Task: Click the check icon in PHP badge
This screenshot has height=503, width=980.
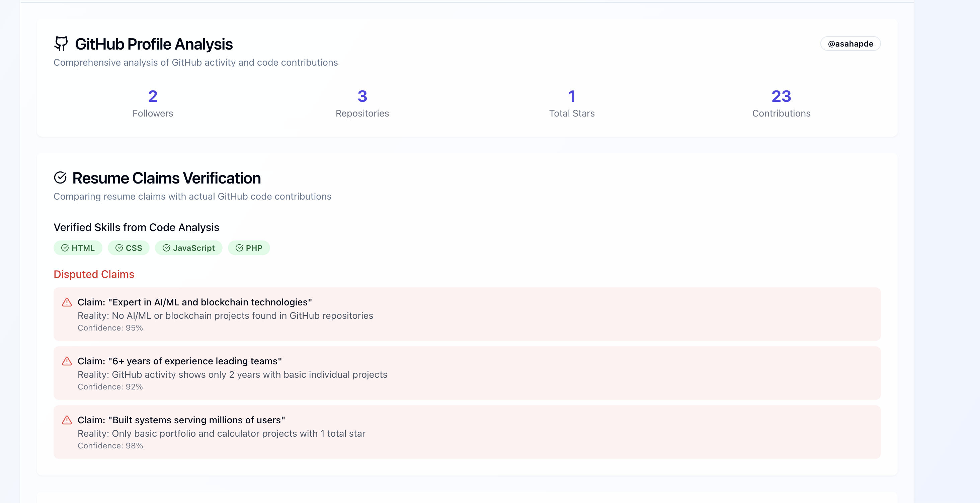Action: 239,248
